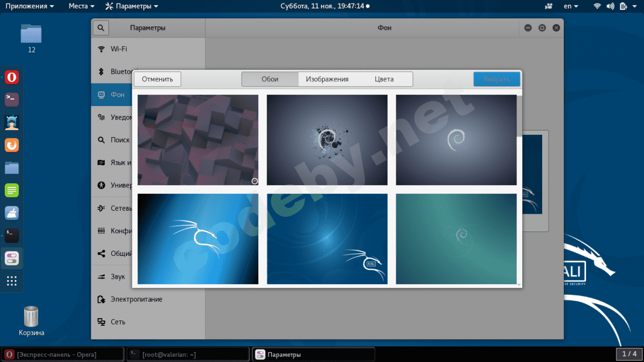
Task: Open the Tweaks toggle icon in dock
Action: tap(12, 258)
